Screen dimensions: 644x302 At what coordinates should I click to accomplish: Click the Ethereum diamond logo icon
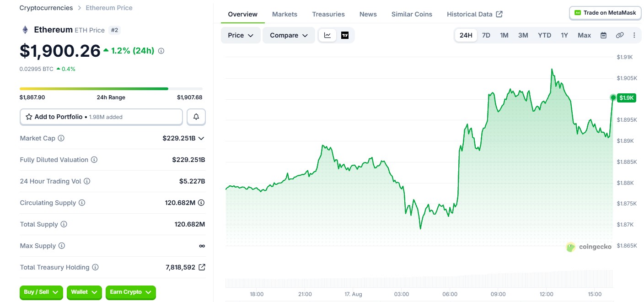pyautogui.click(x=25, y=30)
